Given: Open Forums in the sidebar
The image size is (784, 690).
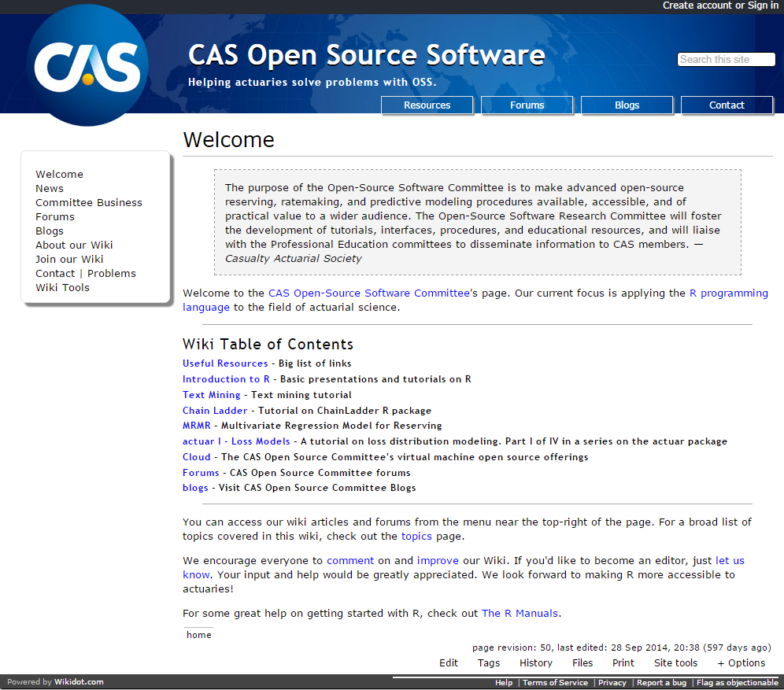Looking at the screenshot, I should [55, 217].
